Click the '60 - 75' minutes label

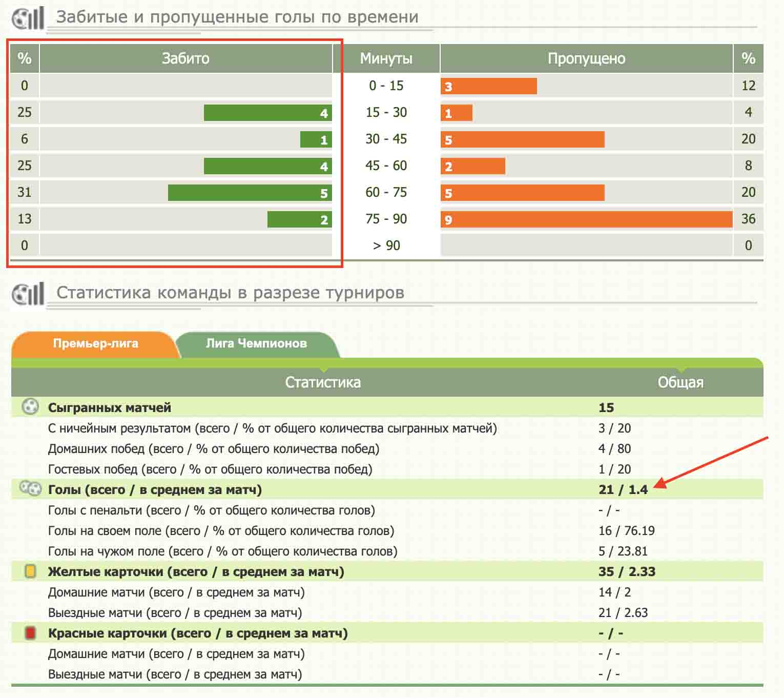pos(386,192)
